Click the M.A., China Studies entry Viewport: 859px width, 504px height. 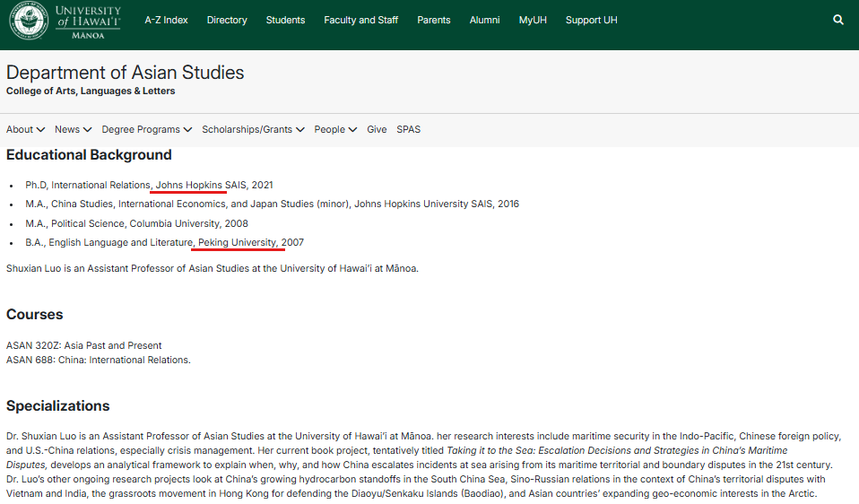(x=272, y=204)
